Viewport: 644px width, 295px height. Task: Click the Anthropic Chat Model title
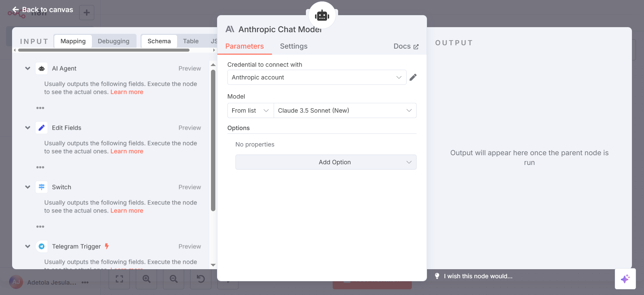pyautogui.click(x=280, y=29)
